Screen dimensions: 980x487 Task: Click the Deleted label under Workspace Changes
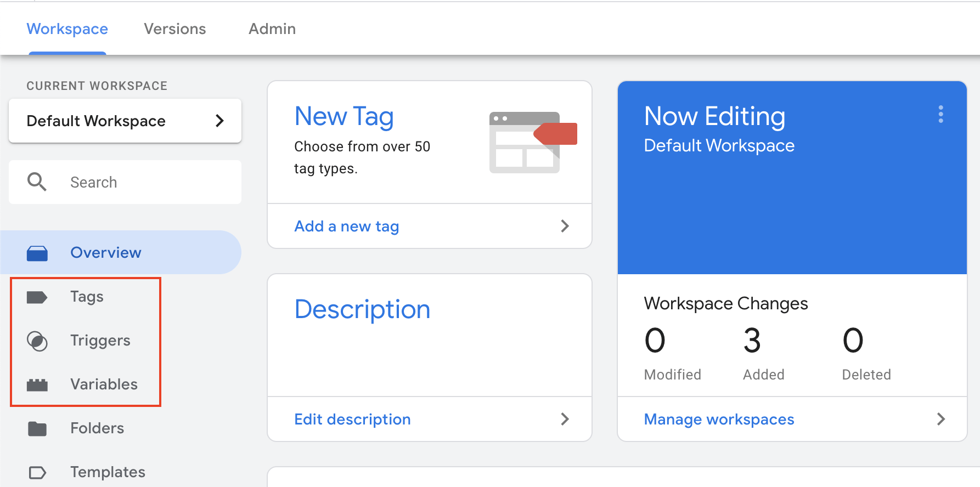click(866, 375)
